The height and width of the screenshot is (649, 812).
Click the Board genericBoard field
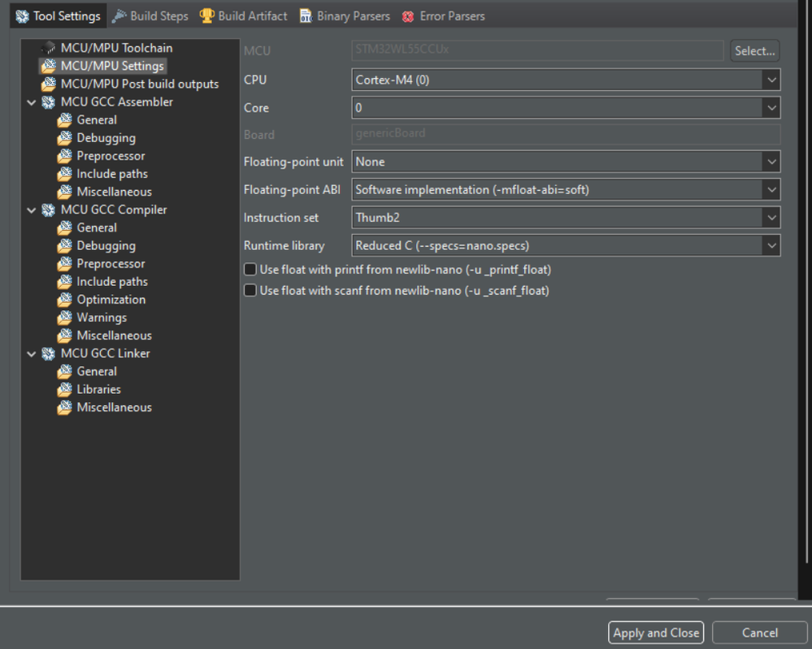566,133
